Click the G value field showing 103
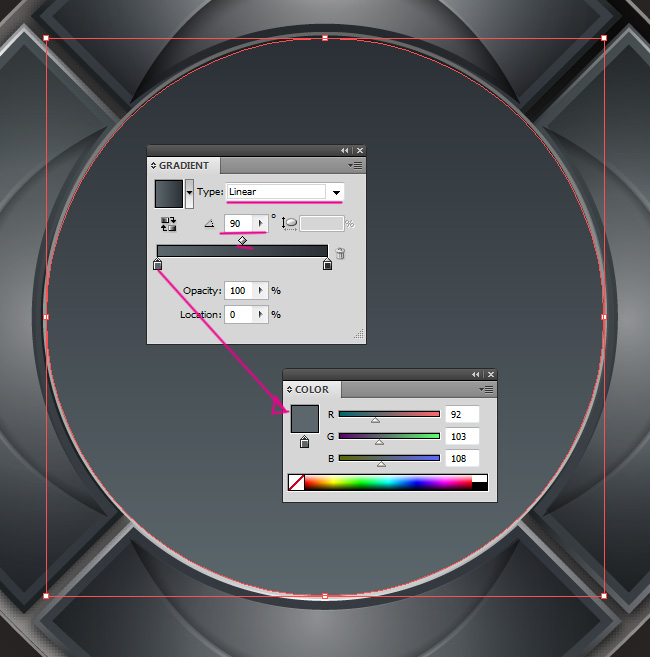Viewport: 650px width, 657px height. [462, 437]
